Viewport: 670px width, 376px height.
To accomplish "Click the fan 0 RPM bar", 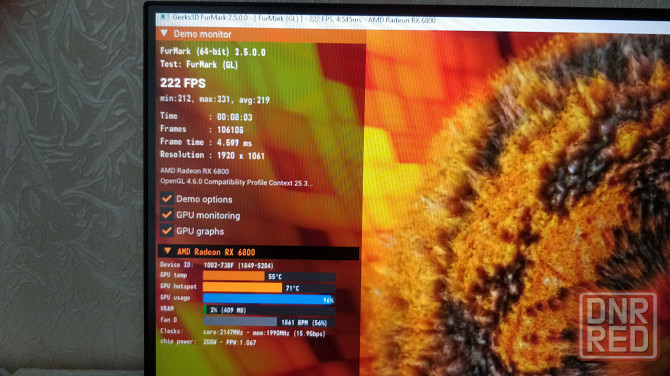I will [x=269, y=321].
